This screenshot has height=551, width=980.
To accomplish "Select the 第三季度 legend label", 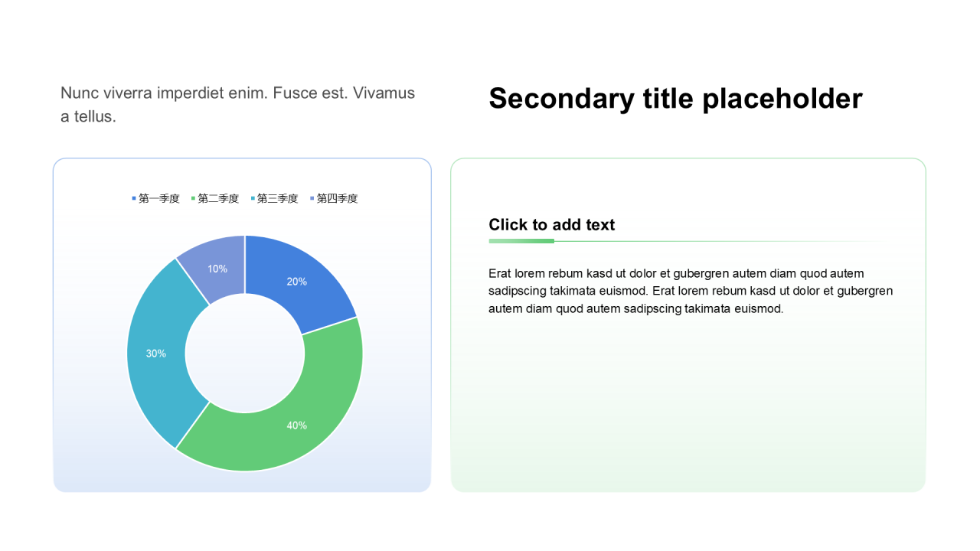I will 278,199.
